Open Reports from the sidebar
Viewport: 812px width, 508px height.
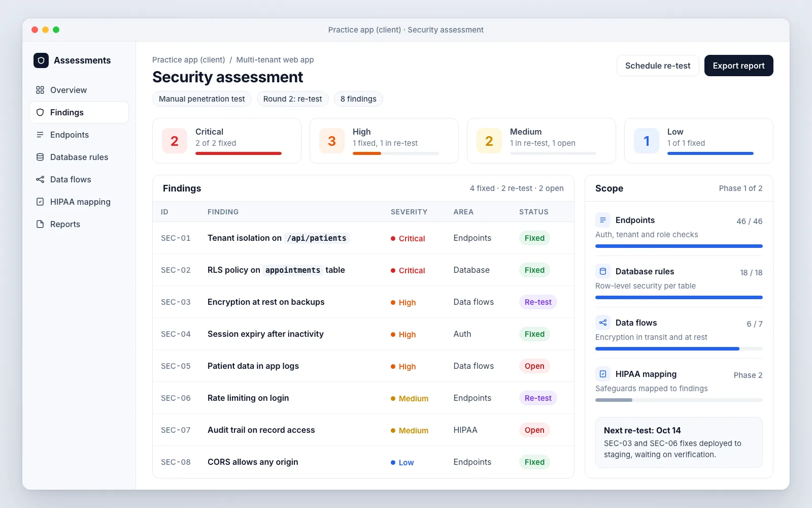tap(79, 224)
